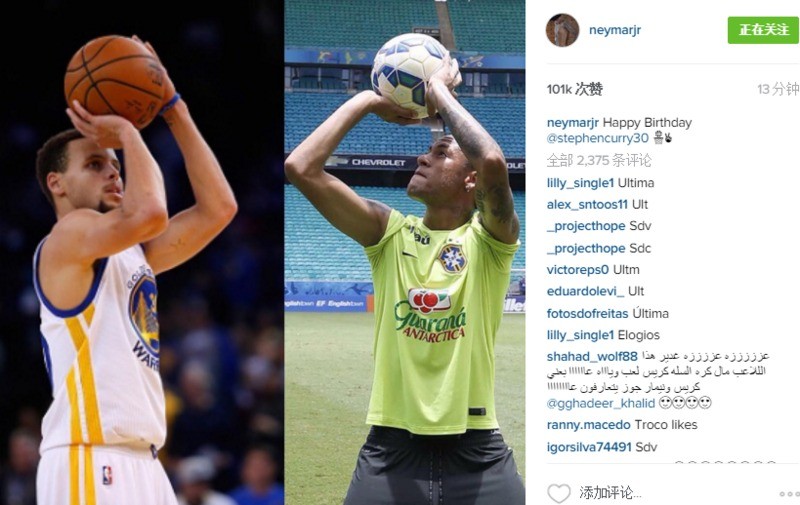Open igorsilva74491 profile link

tap(589, 447)
